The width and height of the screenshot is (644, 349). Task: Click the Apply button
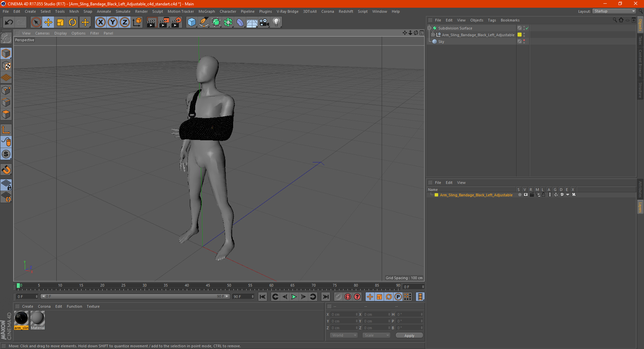(x=409, y=336)
